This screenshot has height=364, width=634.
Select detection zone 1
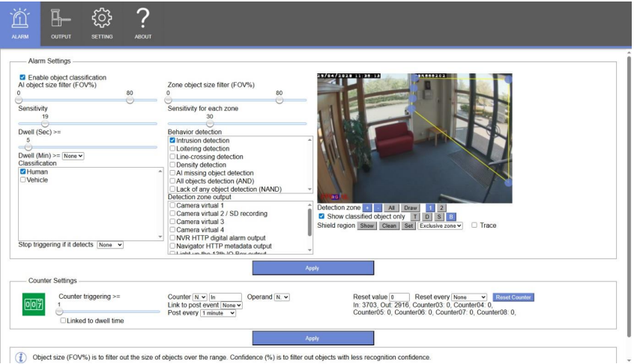430,208
